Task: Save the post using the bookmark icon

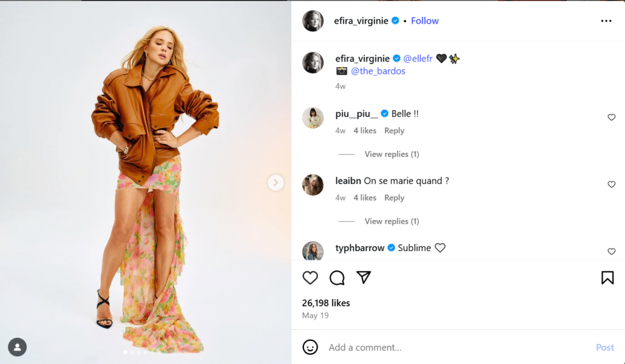Action: click(607, 277)
